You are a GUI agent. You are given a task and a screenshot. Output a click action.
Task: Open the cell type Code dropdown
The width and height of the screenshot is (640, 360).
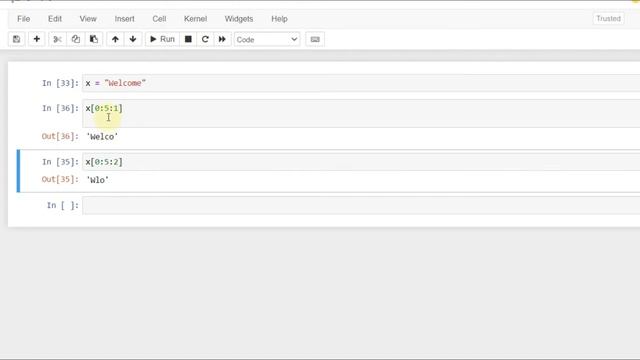click(267, 40)
